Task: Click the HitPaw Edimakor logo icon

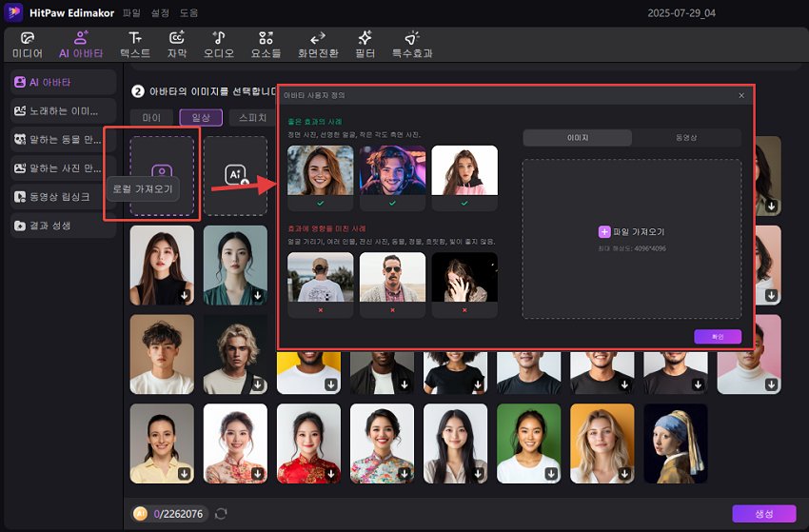Action: pyautogui.click(x=13, y=12)
